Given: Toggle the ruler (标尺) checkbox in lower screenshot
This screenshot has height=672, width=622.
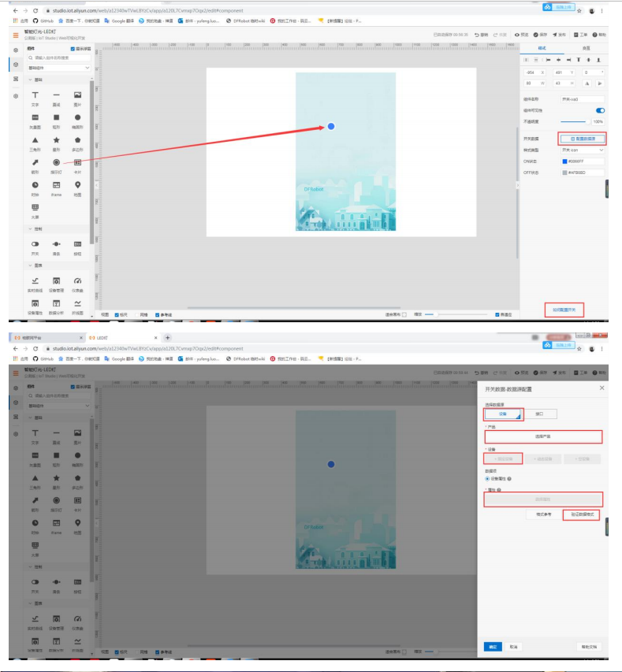Looking at the screenshot, I should (x=117, y=652).
